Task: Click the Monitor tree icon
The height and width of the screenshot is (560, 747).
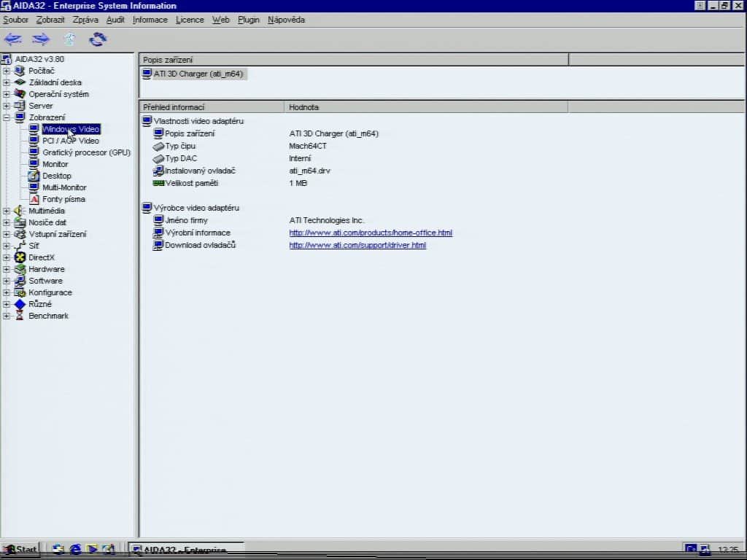Action: 34,164
